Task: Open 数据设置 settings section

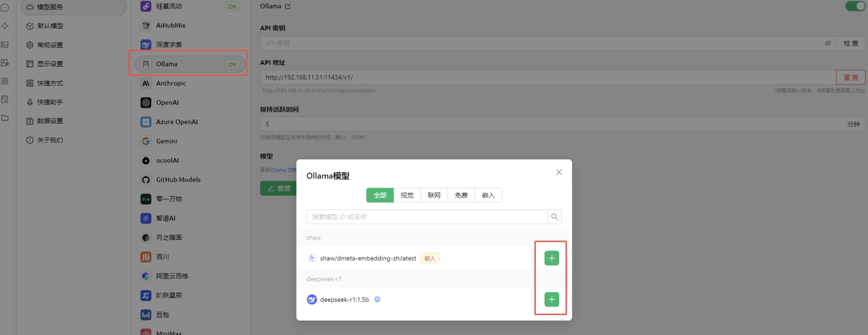Action: pos(74,121)
